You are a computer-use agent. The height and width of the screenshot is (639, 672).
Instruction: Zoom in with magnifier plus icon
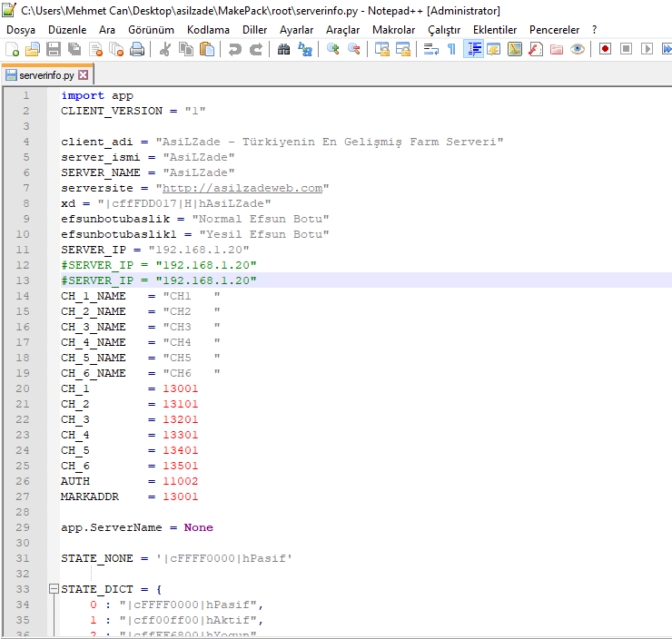[332, 49]
